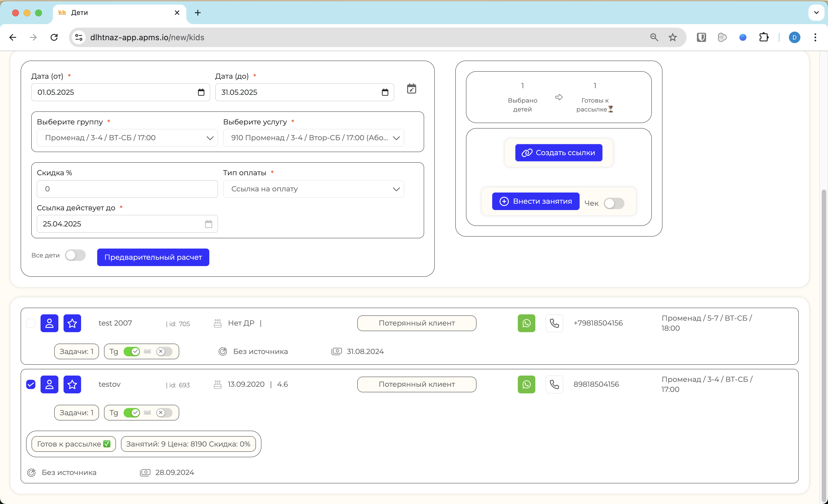
Task: Open Chrome profile D avatar
Action: click(794, 37)
